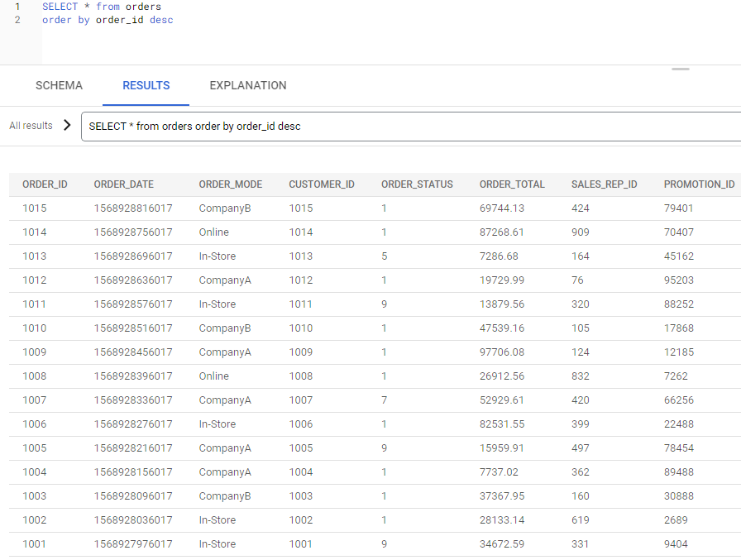The image size is (741, 560).
Task: Click order total 69744.13
Action: pos(502,208)
